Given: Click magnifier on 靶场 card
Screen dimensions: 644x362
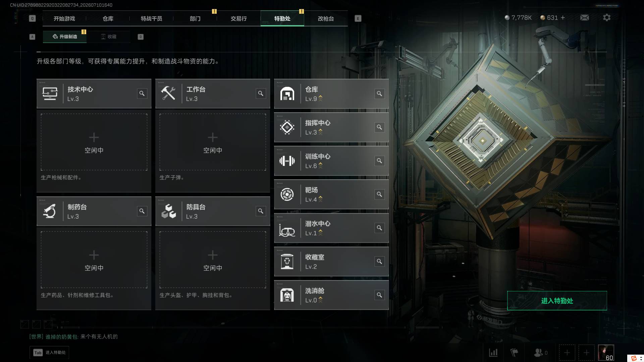Looking at the screenshot, I should pos(379,194).
